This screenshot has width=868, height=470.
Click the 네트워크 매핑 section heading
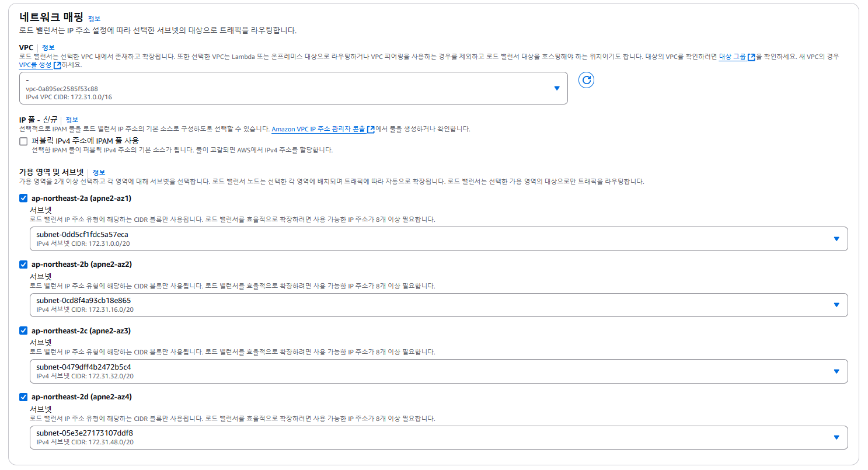click(x=51, y=18)
